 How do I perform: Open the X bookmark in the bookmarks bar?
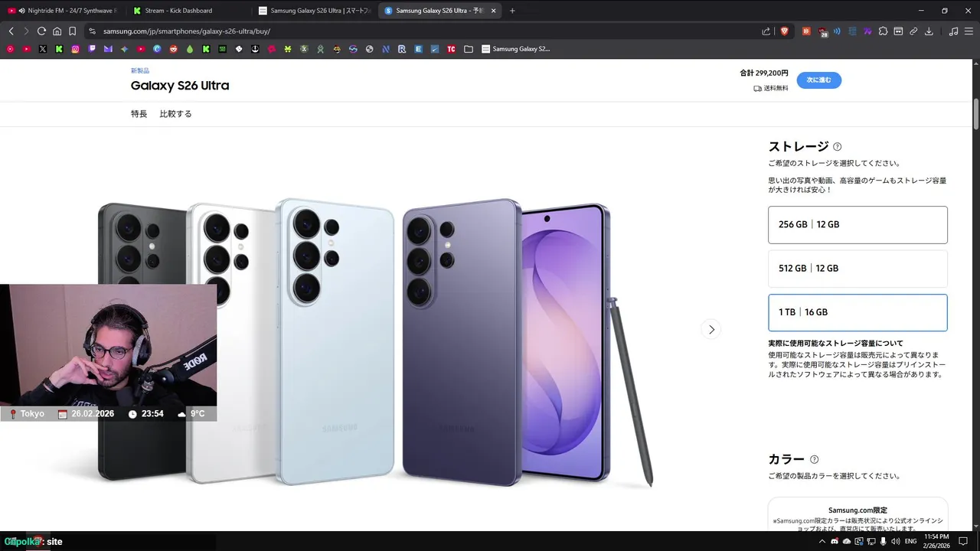tap(43, 49)
